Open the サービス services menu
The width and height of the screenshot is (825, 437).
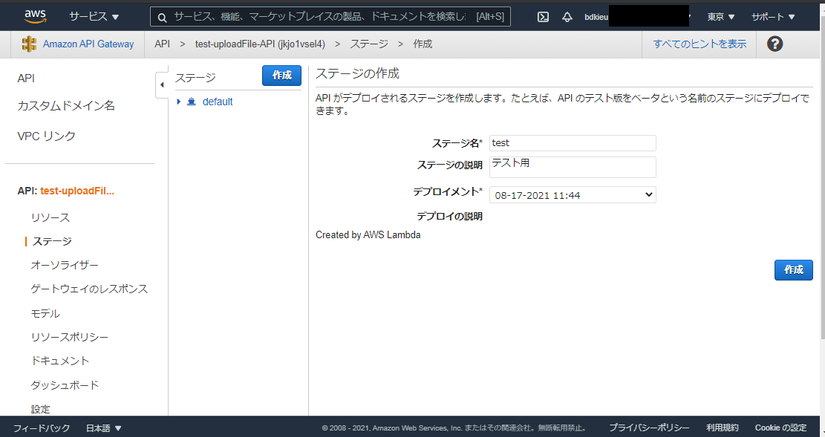(x=94, y=17)
